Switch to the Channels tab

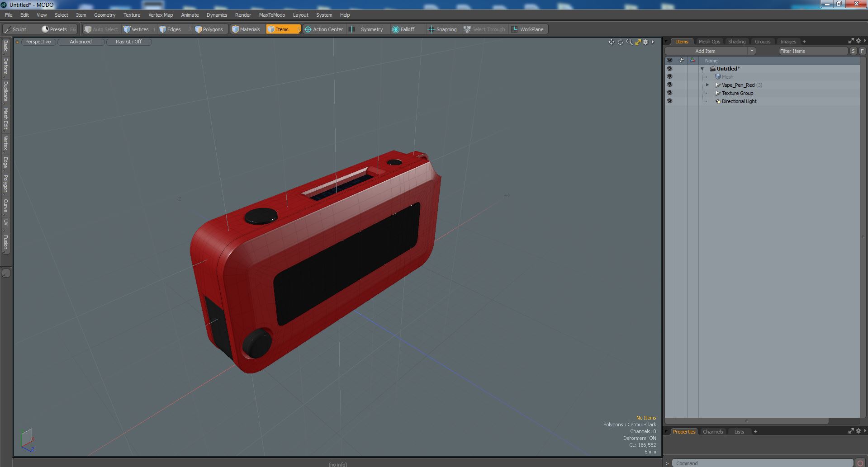coord(713,432)
